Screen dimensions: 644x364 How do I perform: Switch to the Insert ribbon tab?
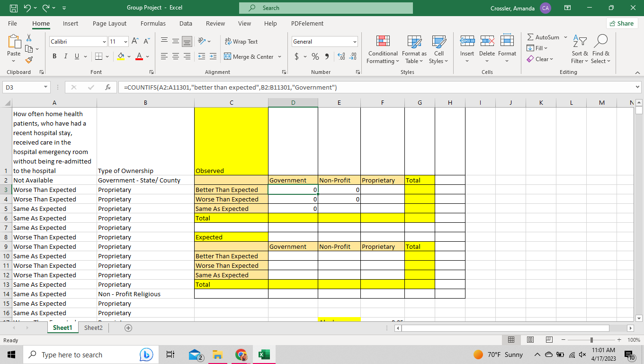point(71,23)
